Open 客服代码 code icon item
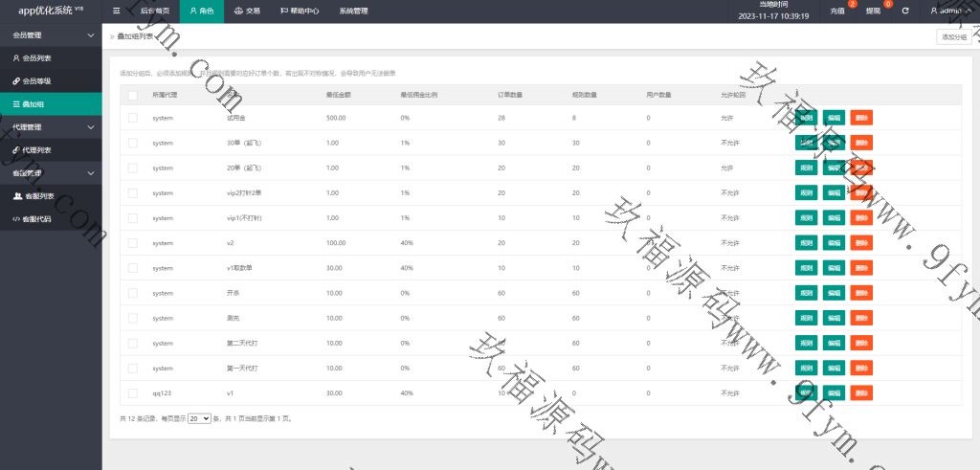 17,219
